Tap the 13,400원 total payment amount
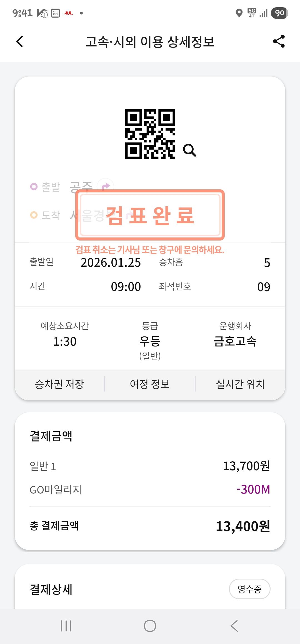Screen dimensions: 300x644 (243, 526)
